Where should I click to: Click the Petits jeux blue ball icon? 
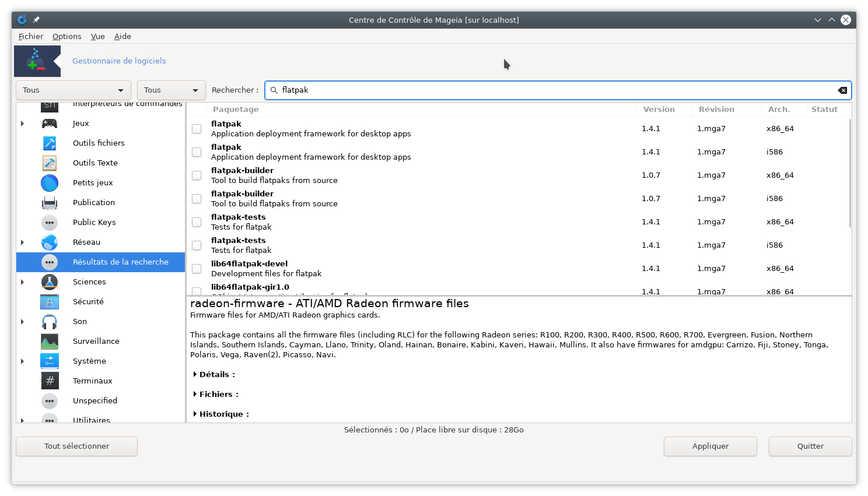pos(50,183)
